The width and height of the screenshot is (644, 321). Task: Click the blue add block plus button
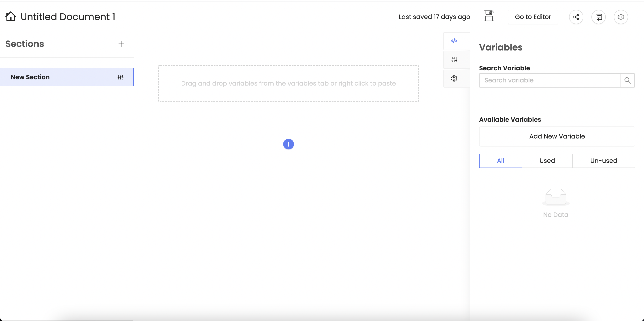(x=288, y=144)
